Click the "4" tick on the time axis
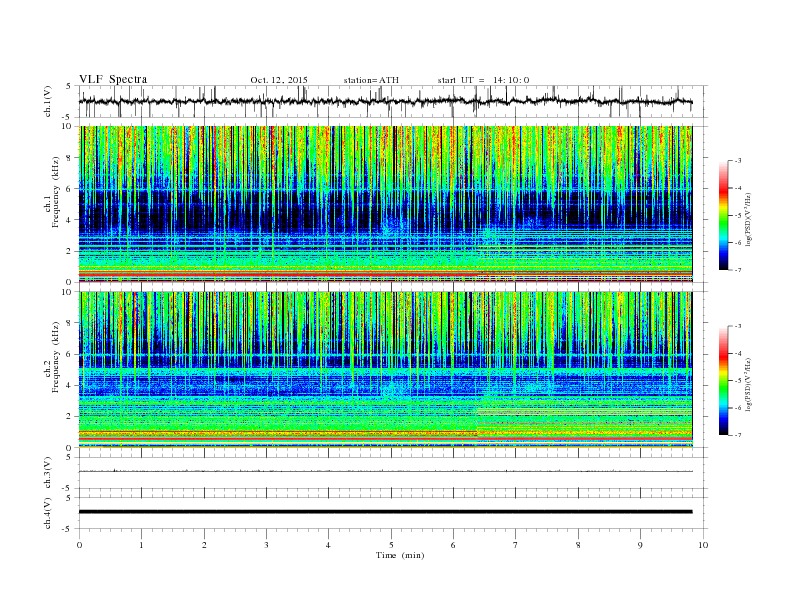 [x=329, y=545]
